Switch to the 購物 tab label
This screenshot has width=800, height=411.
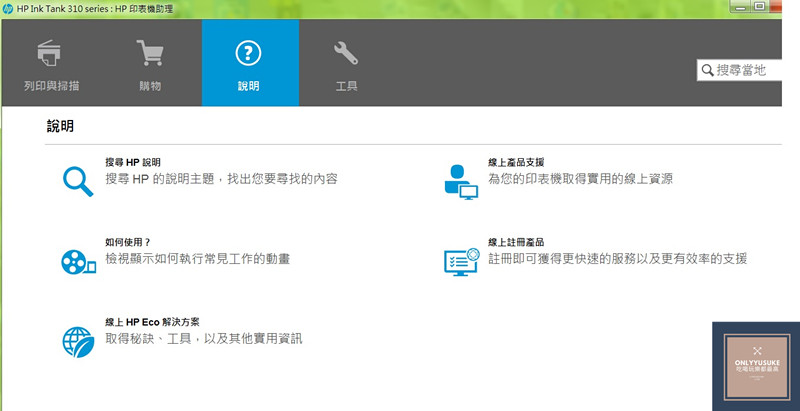(150, 86)
